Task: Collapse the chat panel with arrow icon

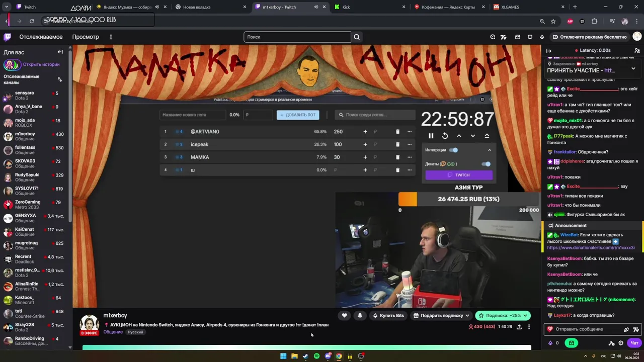Action: (549, 51)
